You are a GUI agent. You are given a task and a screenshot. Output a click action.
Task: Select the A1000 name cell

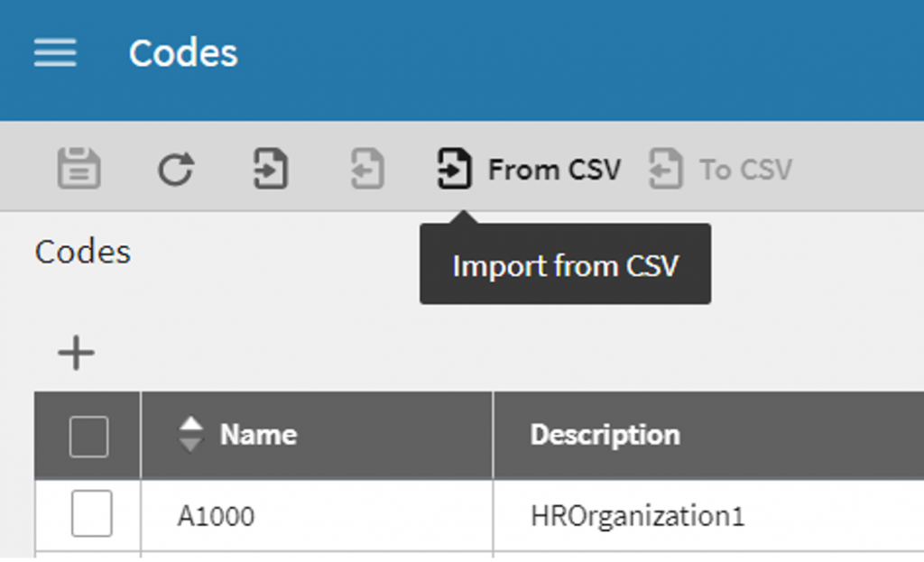[217, 516]
